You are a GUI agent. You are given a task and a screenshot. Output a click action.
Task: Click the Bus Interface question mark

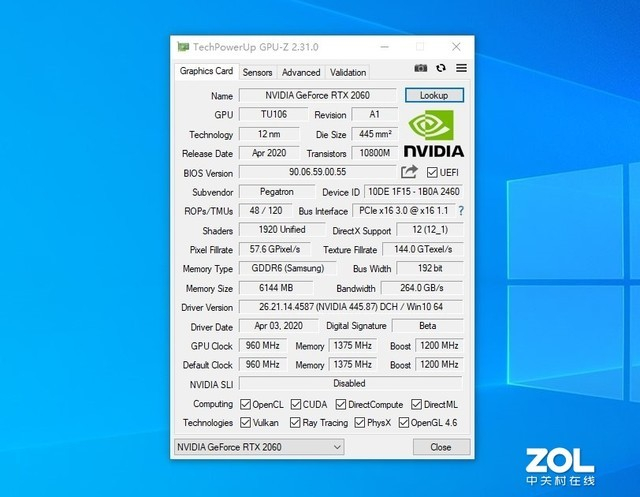click(461, 211)
